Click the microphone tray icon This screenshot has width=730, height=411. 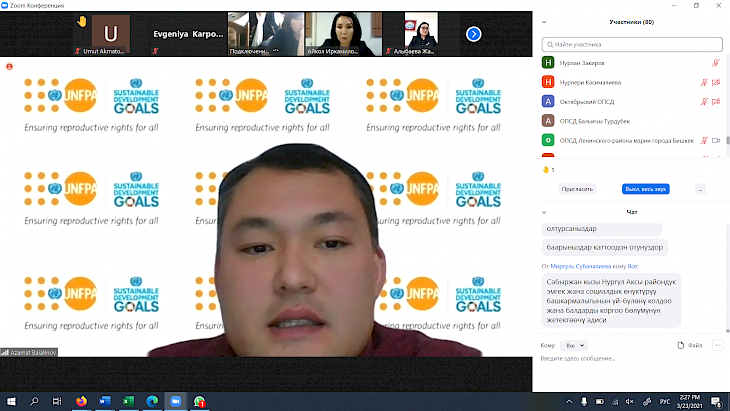[584, 402]
